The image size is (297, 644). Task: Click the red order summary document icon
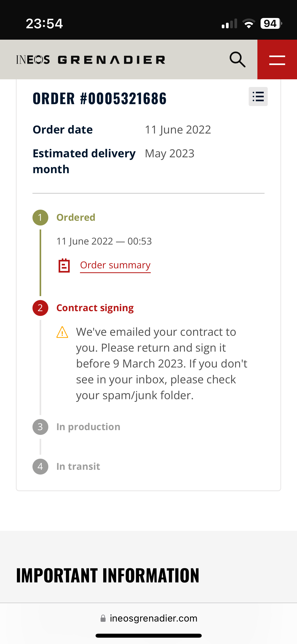coord(64,265)
